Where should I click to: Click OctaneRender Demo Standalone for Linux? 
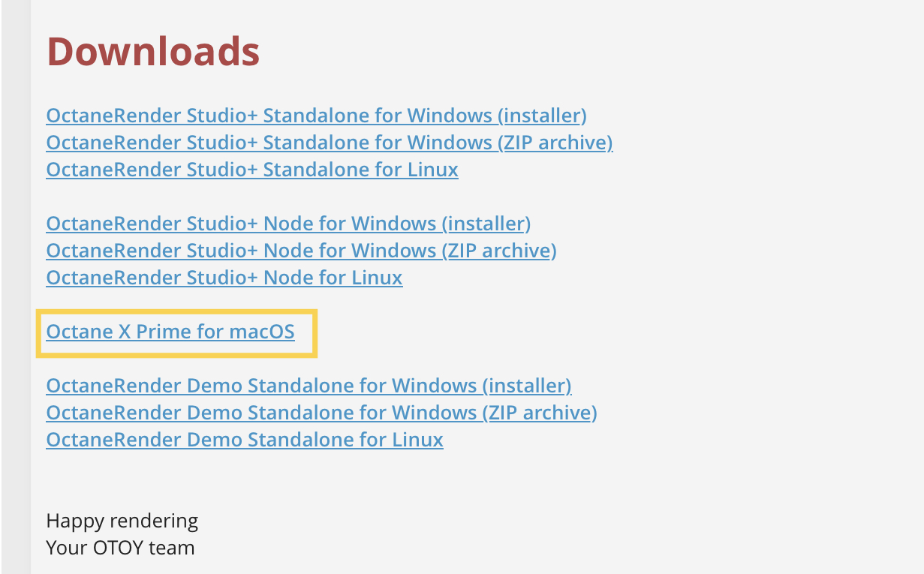tap(244, 440)
